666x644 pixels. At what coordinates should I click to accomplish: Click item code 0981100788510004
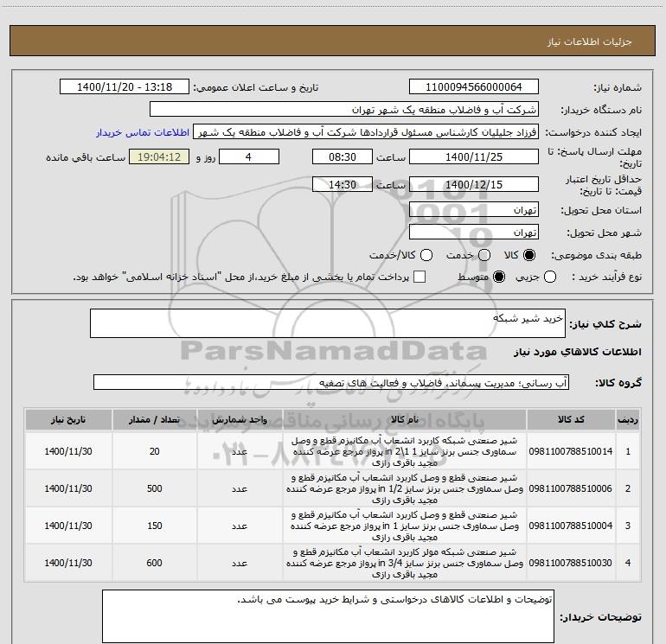(x=571, y=526)
